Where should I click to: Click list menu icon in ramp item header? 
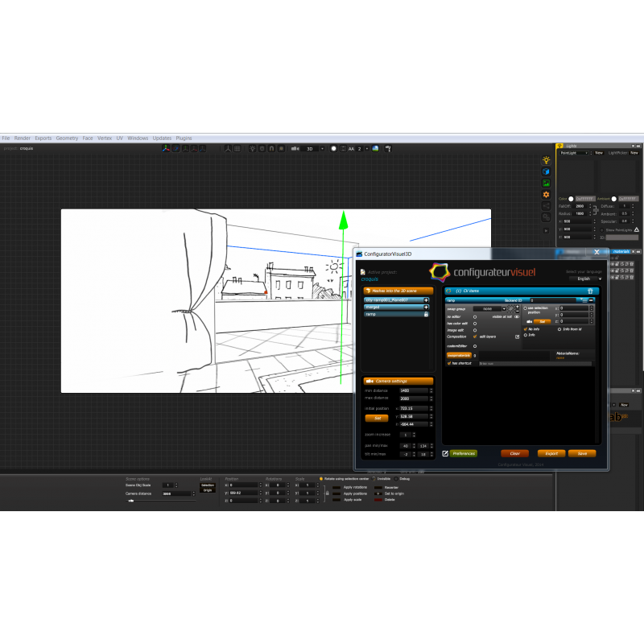pyautogui.click(x=584, y=300)
